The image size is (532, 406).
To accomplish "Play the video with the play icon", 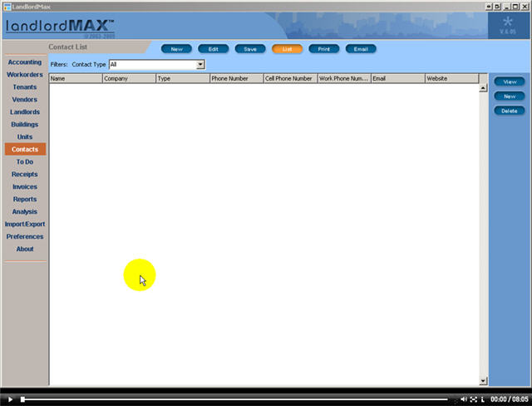I will click(x=10, y=399).
